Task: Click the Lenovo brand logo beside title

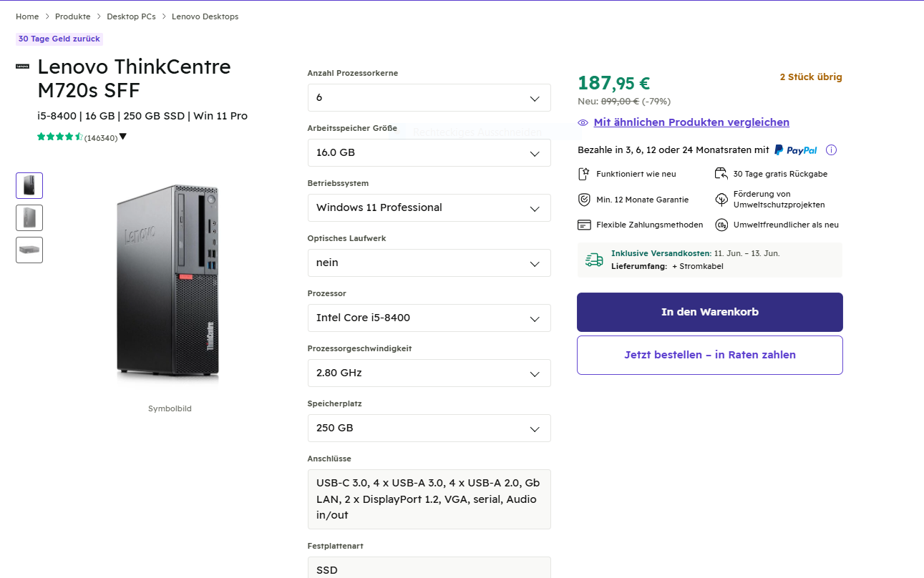Action: coord(22,67)
